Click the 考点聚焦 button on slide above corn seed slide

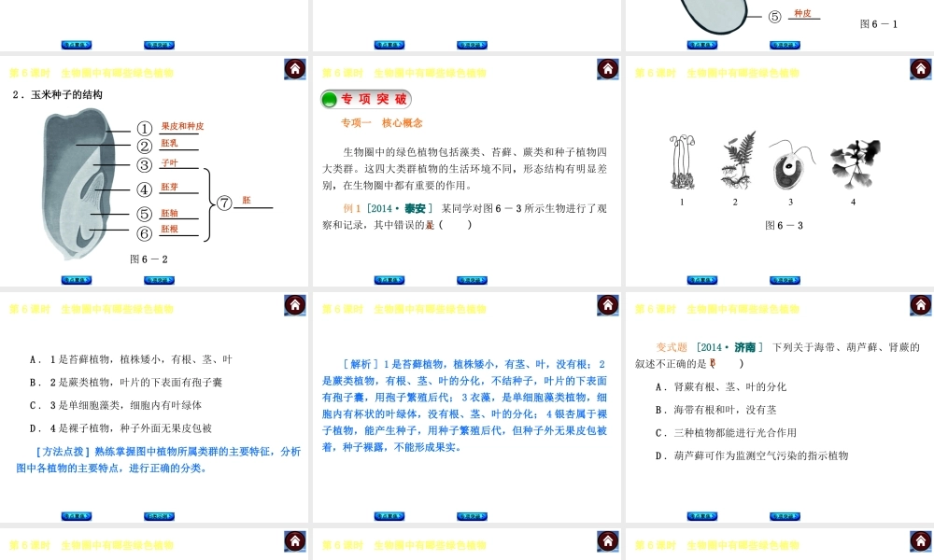[77, 45]
